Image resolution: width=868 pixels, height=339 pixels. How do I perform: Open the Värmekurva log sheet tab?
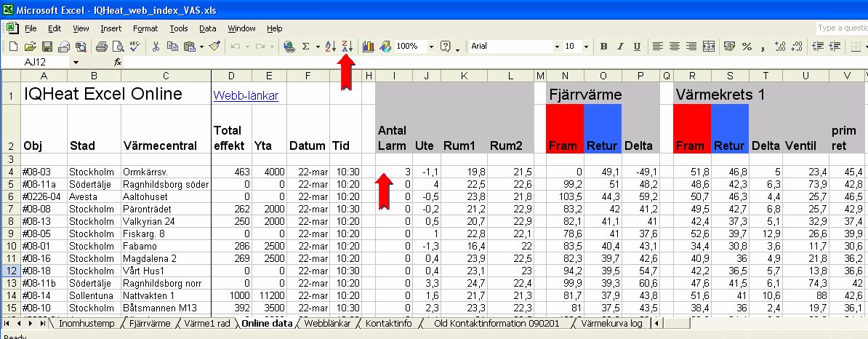pos(611,323)
